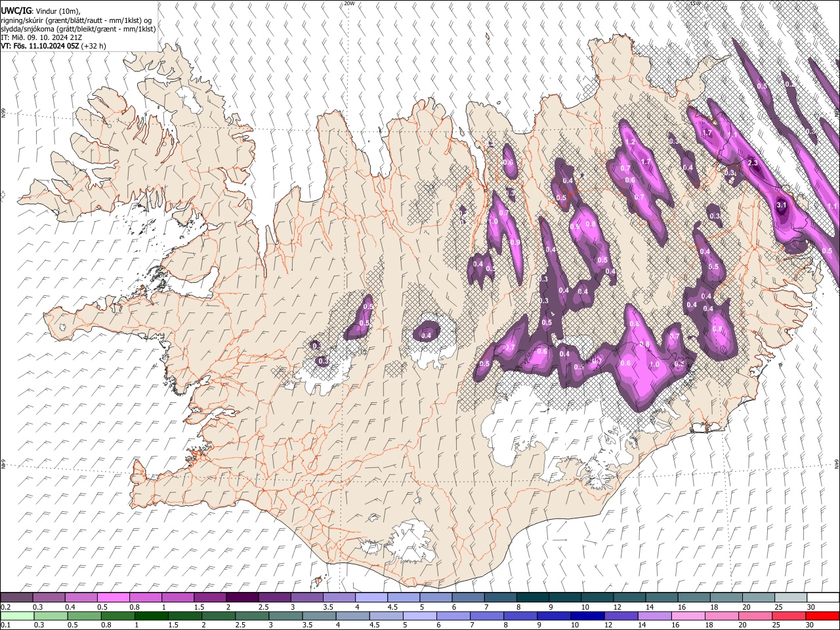840x630 pixels.
Task: Click the 'slydda/snjókoma' legend description line
Action: point(78,29)
